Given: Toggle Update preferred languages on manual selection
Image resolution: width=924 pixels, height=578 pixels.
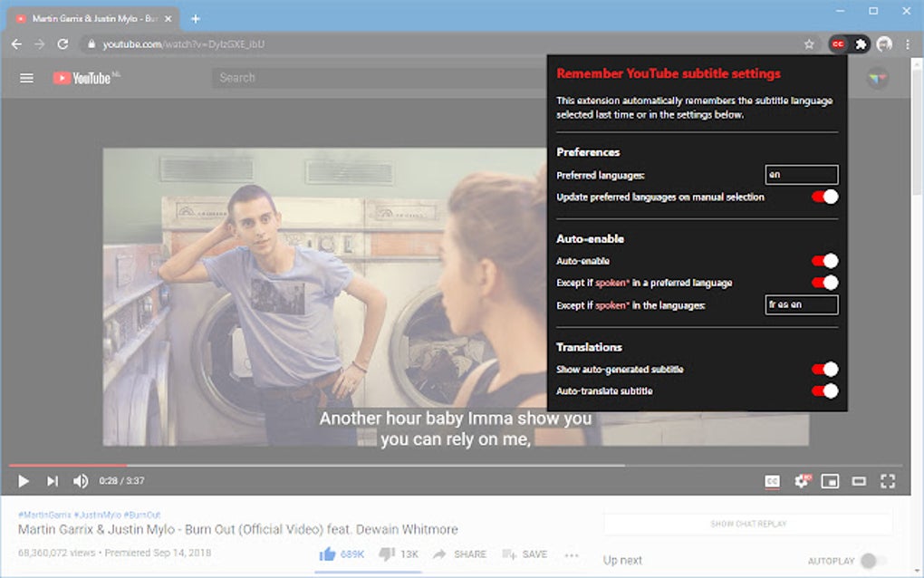Looking at the screenshot, I should point(825,197).
